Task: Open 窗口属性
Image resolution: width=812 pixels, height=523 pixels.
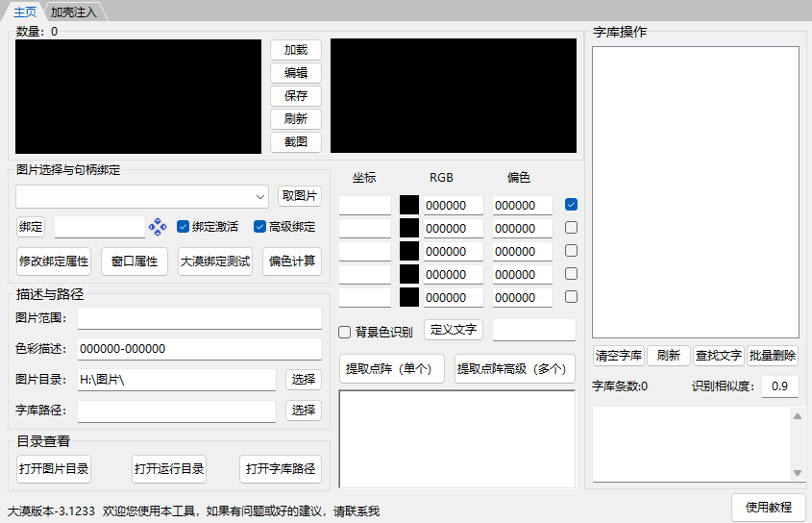Action: tap(135, 261)
